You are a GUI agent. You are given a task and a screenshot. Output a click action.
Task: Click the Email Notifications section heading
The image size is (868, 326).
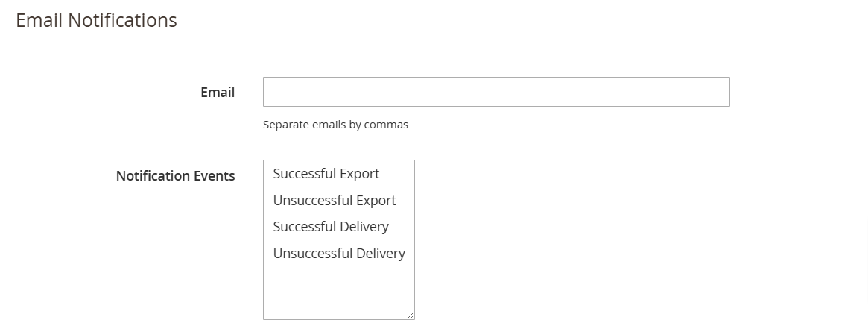[96, 21]
